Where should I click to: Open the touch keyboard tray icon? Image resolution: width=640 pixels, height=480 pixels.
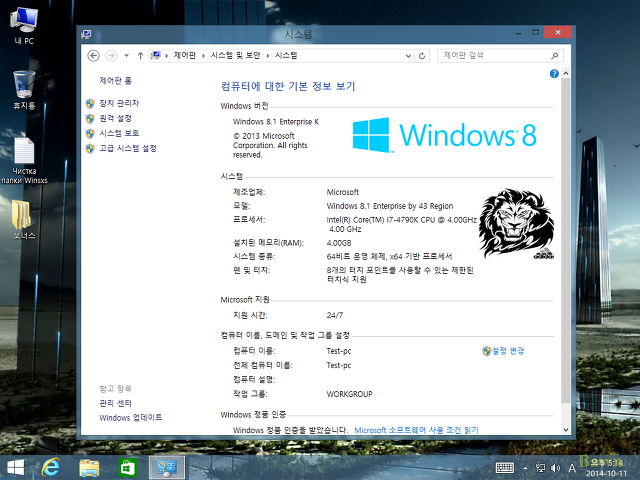pos(504,468)
